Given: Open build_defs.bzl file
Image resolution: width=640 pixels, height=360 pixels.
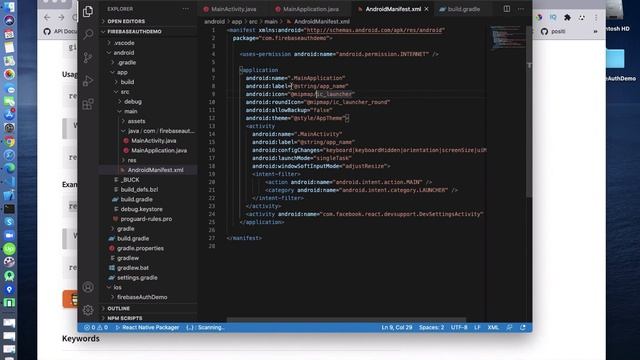Looking at the screenshot, I should coord(148,190).
